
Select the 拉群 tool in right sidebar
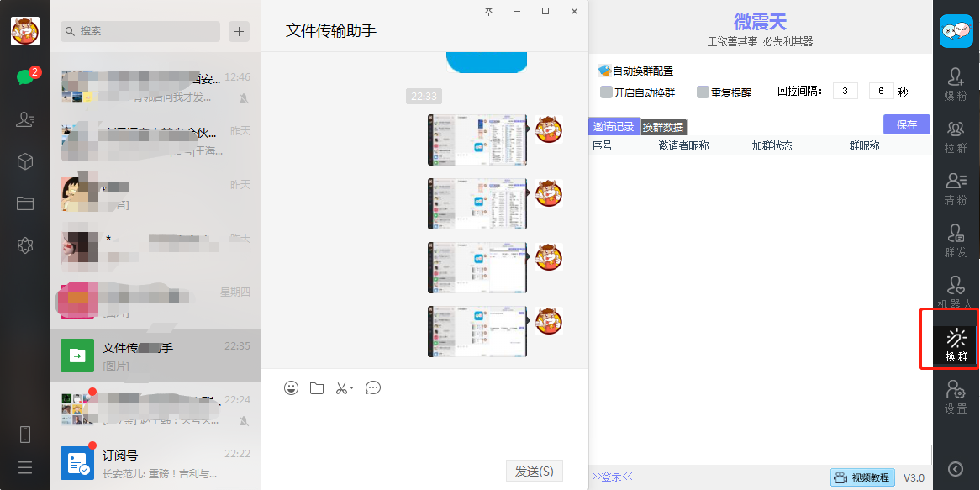956,137
